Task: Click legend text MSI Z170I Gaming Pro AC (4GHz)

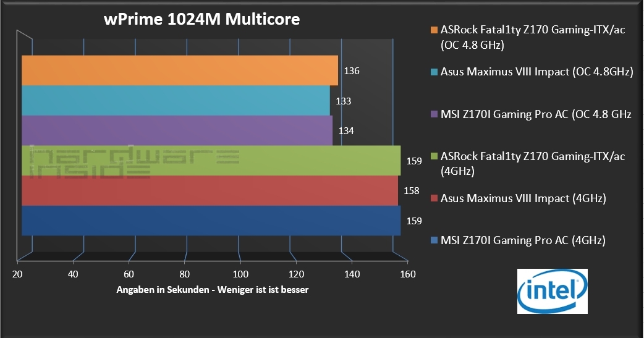Action: point(523,240)
